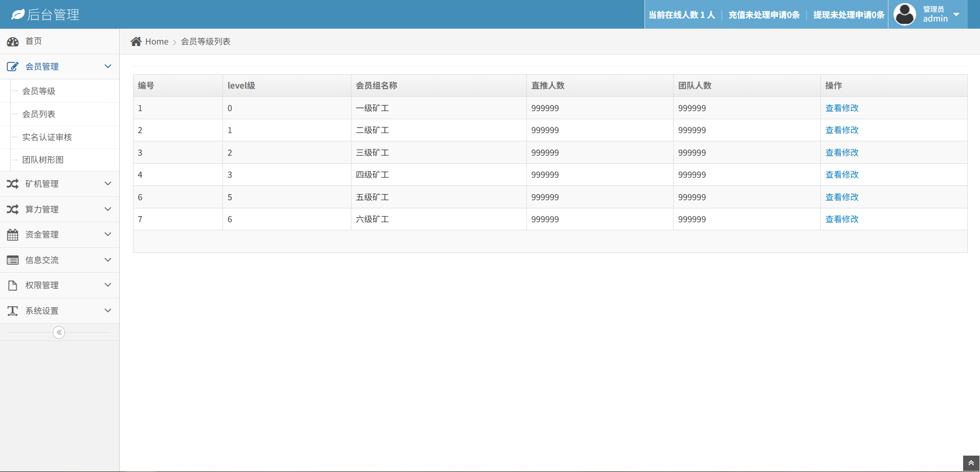Open the admin account dropdown arrow
The image size is (980, 472).
click(x=956, y=14)
